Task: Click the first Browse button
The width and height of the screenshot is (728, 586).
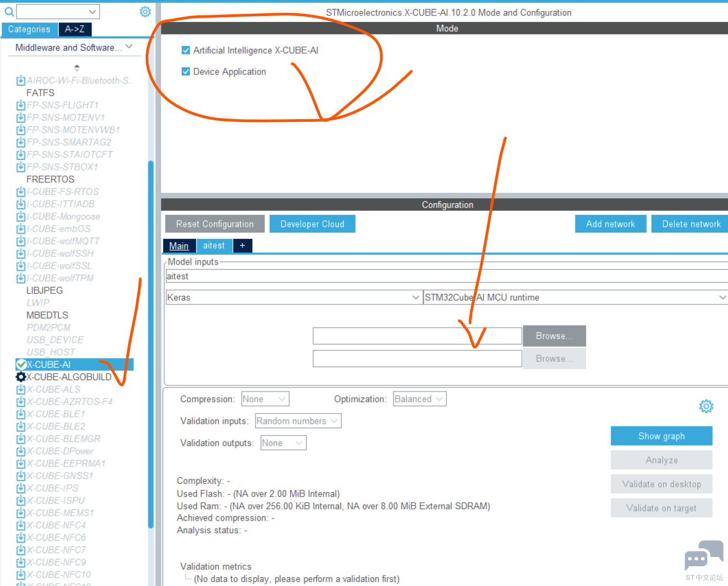Action: tap(554, 336)
